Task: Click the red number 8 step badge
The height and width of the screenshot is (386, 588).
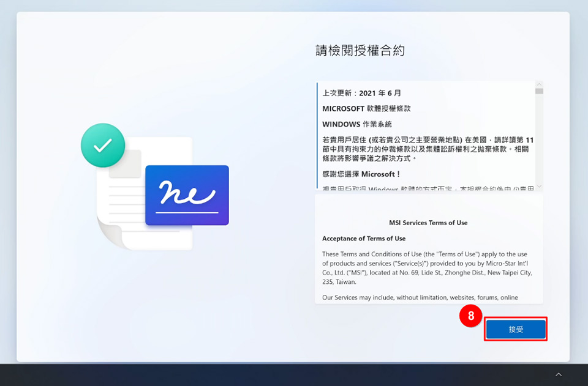Action: point(470,316)
